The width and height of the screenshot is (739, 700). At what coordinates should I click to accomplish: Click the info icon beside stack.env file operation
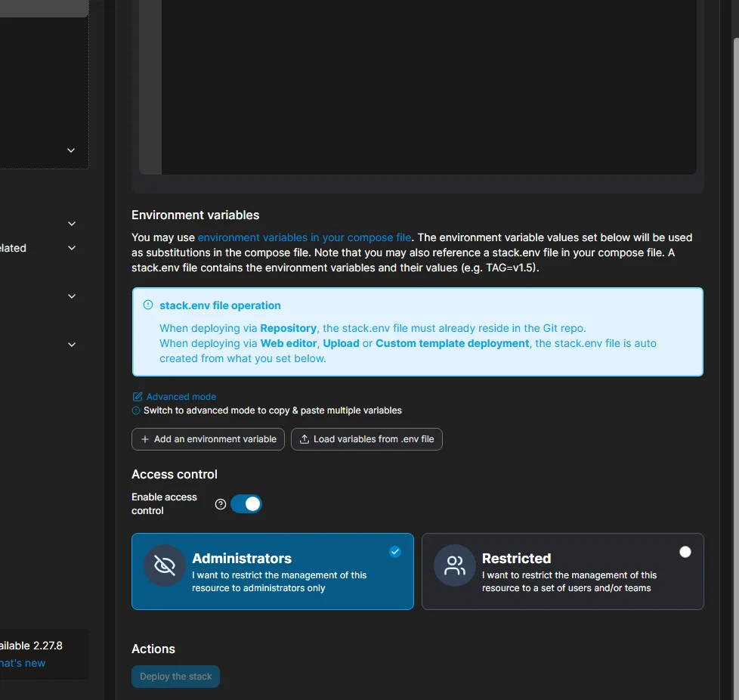(x=148, y=305)
